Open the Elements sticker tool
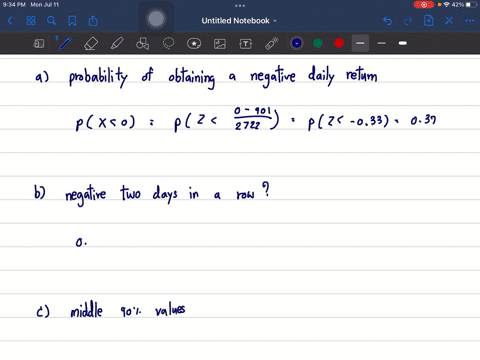 point(194,43)
